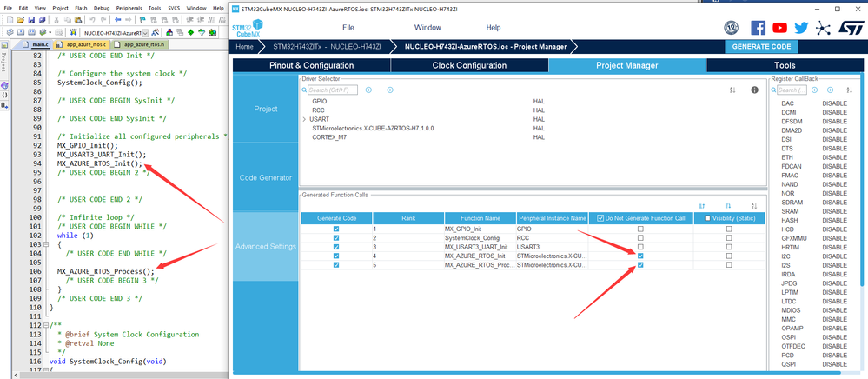Click the Open file icon in Keil toolbar
The width and height of the screenshot is (868, 379).
click(x=21, y=19)
